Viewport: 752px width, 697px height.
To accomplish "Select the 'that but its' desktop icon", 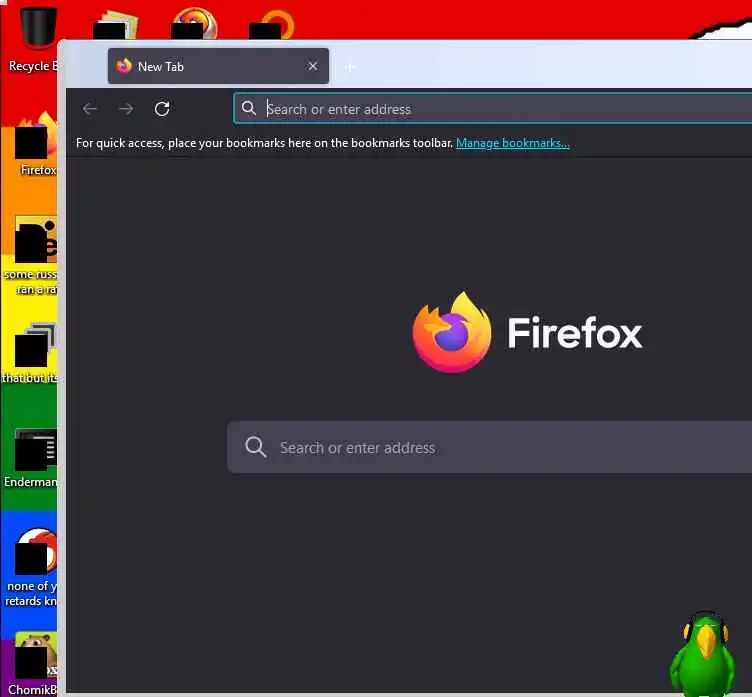I will point(32,355).
